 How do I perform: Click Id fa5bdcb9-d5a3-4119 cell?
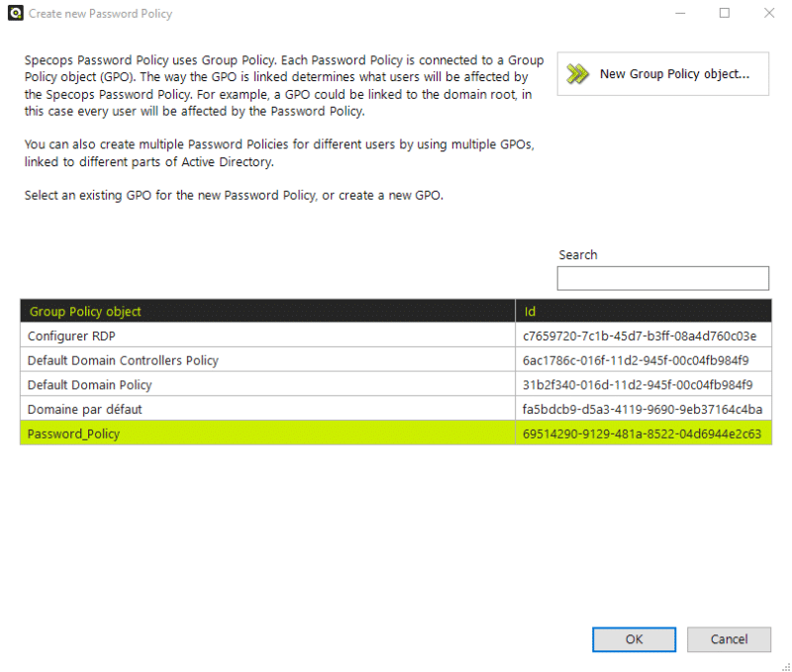pyautogui.click(x=643, y=409)
